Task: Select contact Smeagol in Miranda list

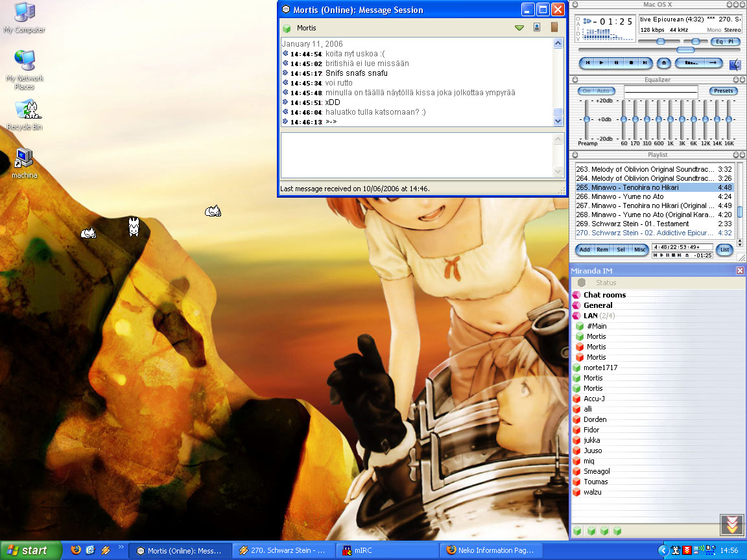Action: [597, 471]
